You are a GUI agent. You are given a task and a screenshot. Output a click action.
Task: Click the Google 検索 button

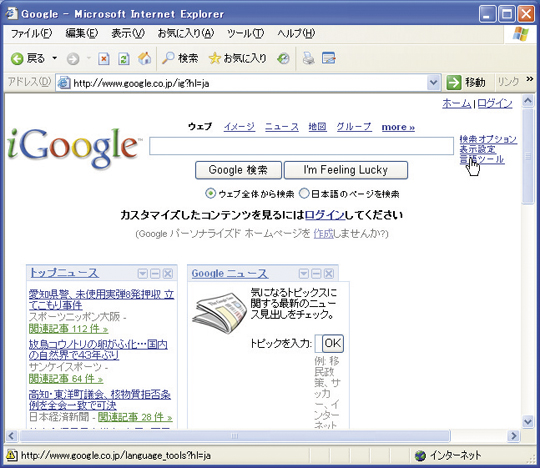(238, 170)
